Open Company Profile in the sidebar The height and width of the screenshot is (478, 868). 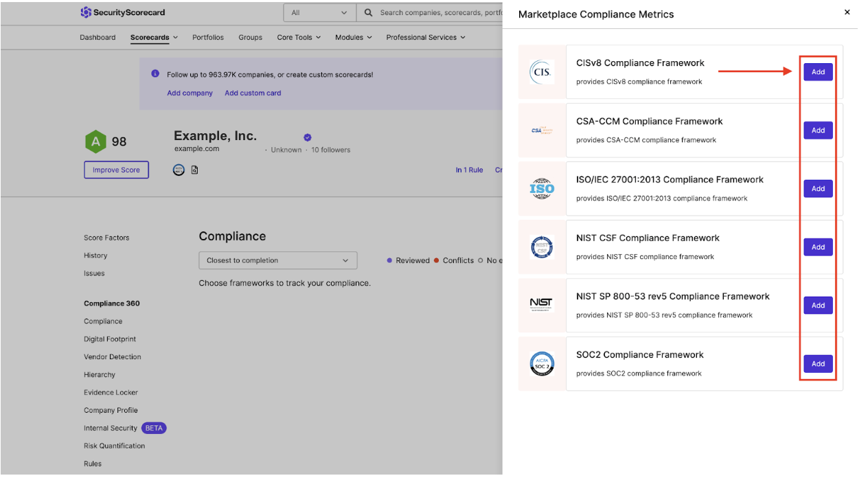pyautogui.click(x=111, y=411)
